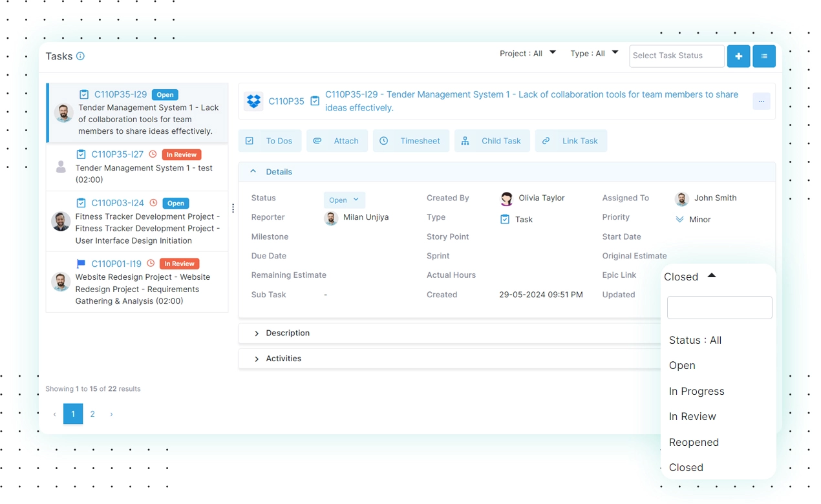
Task: Open the Project : All filter dropdown
Action: 528,53
